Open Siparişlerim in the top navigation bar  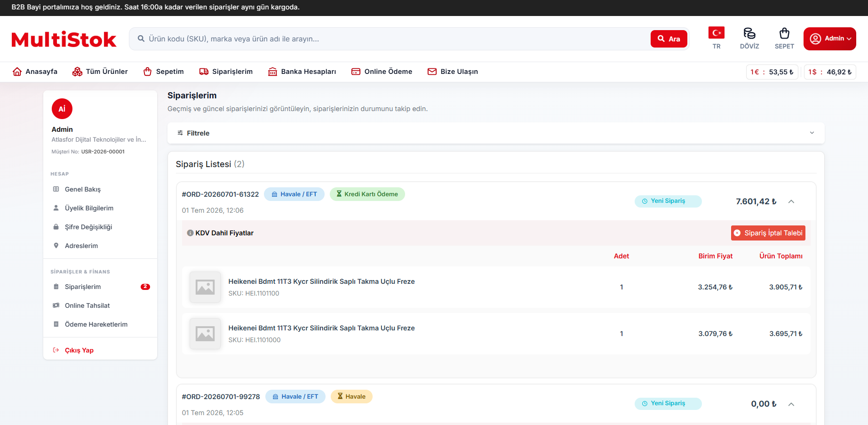click(226, 72)
